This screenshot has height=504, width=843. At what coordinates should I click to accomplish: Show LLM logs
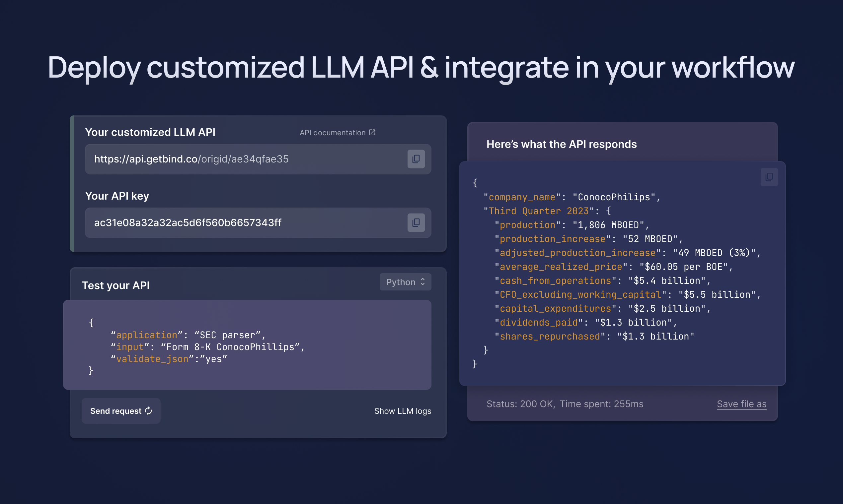point(403,411)
